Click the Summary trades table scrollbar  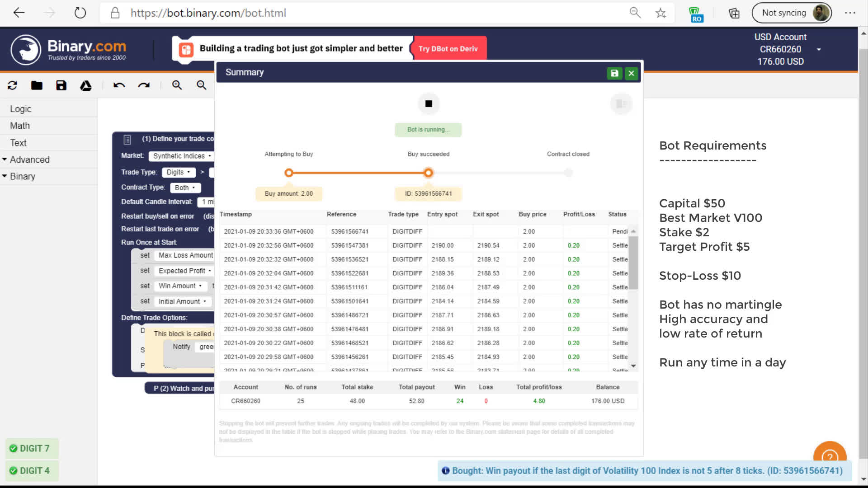click(633, 262)
